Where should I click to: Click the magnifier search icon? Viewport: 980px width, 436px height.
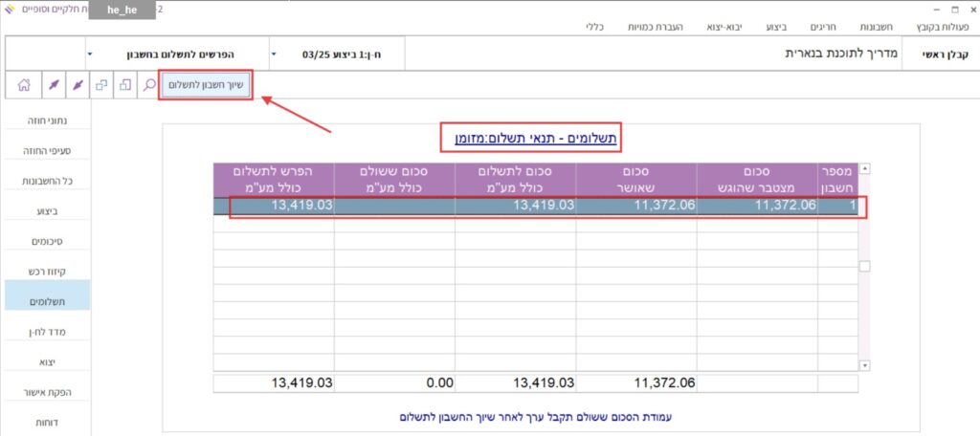[149, 85]
